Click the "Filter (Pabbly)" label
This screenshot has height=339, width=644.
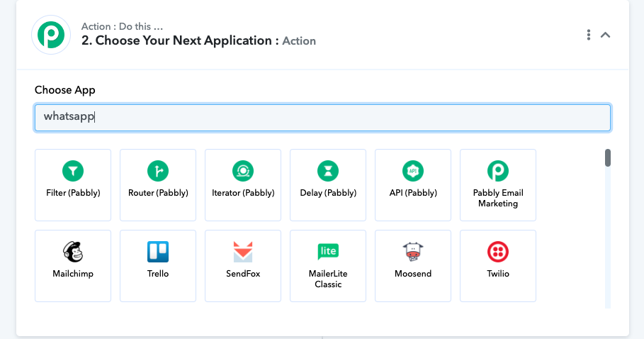tap(73, 193)
